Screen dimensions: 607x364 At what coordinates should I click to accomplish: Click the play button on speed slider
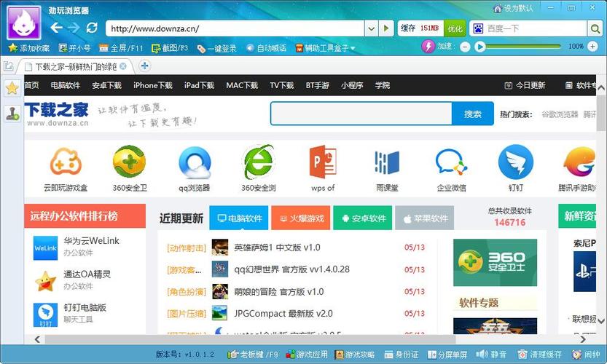[x=480, y=47]
